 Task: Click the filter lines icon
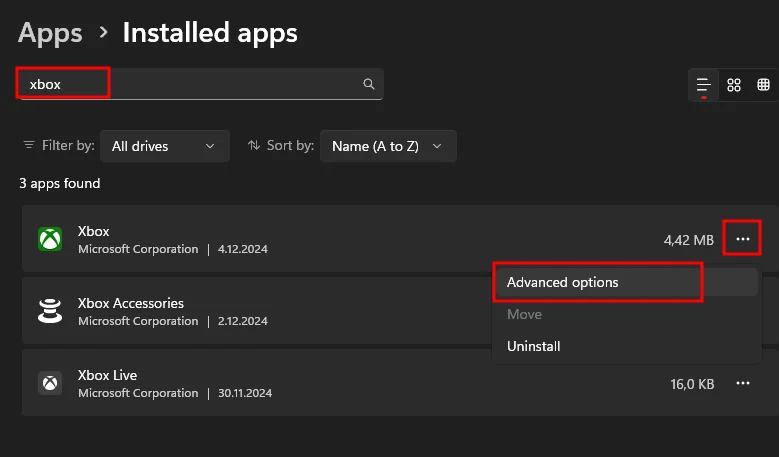[x=29, y=145]
